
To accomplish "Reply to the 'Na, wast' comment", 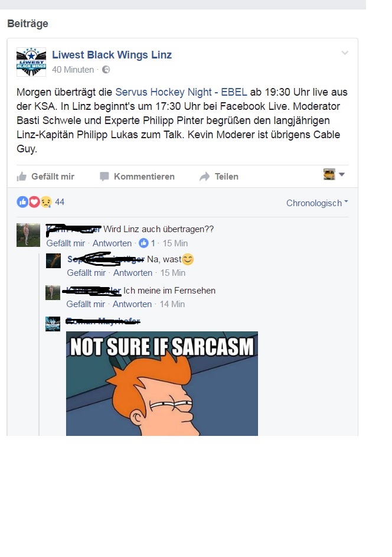I will point(133,273).
